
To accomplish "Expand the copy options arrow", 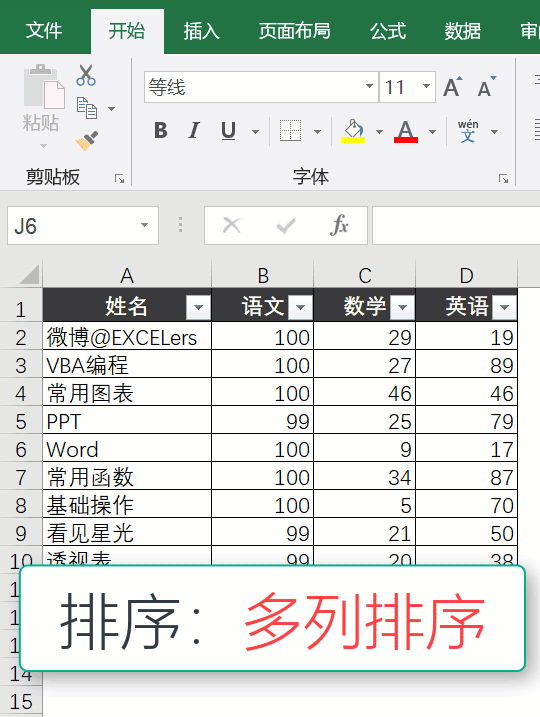I will tap(111, 109).
